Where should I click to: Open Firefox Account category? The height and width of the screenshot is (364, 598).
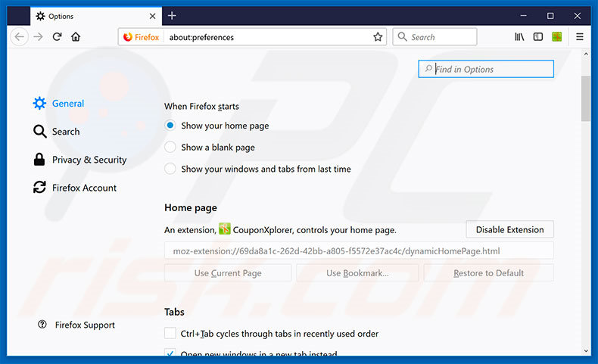pos(84,188)
